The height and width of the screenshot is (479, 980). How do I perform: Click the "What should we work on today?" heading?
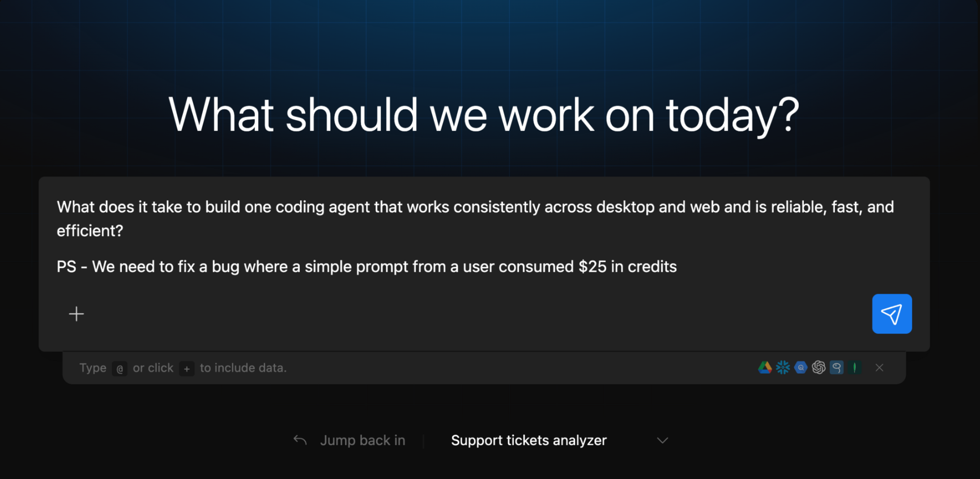484,115
